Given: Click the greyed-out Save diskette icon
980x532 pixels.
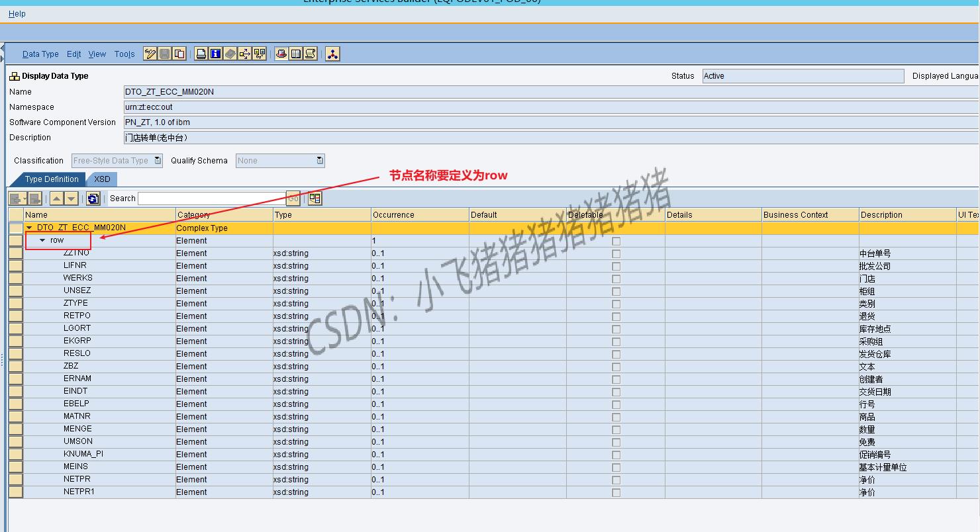Looking at the screenshot, I should point(165,54).
